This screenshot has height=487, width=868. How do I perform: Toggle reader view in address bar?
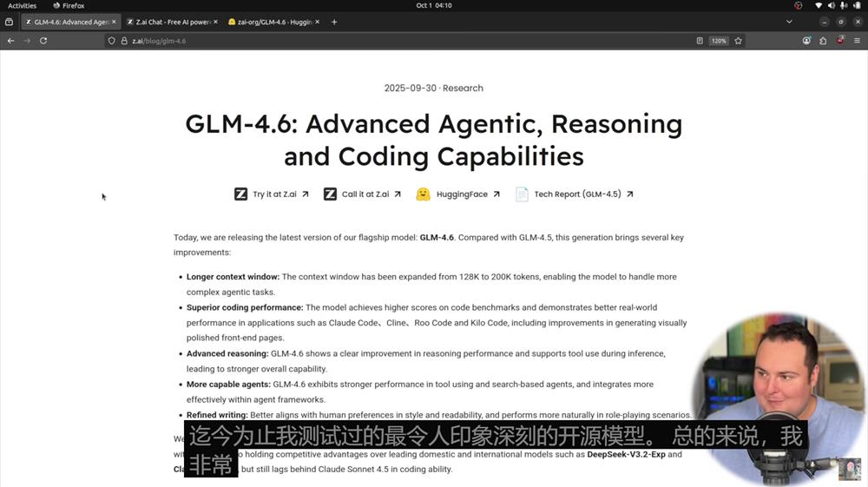(700, 41)
